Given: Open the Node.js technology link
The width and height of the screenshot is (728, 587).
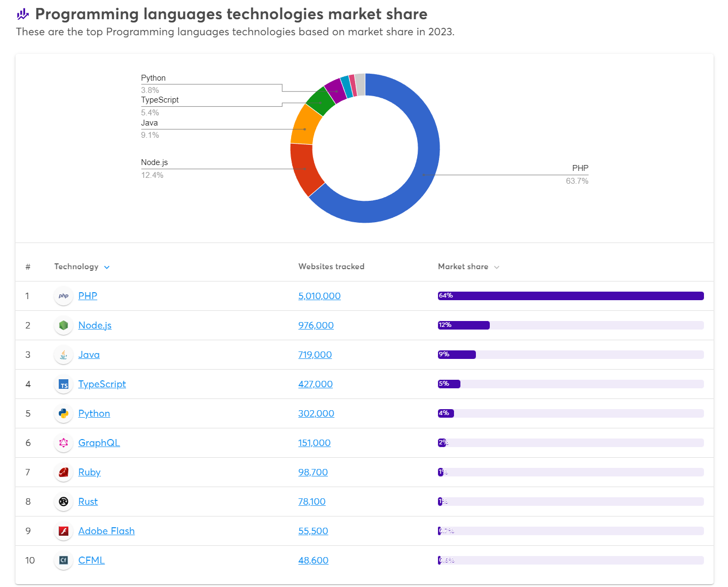Looking at the screenshot, I should [x=95, y=325].
